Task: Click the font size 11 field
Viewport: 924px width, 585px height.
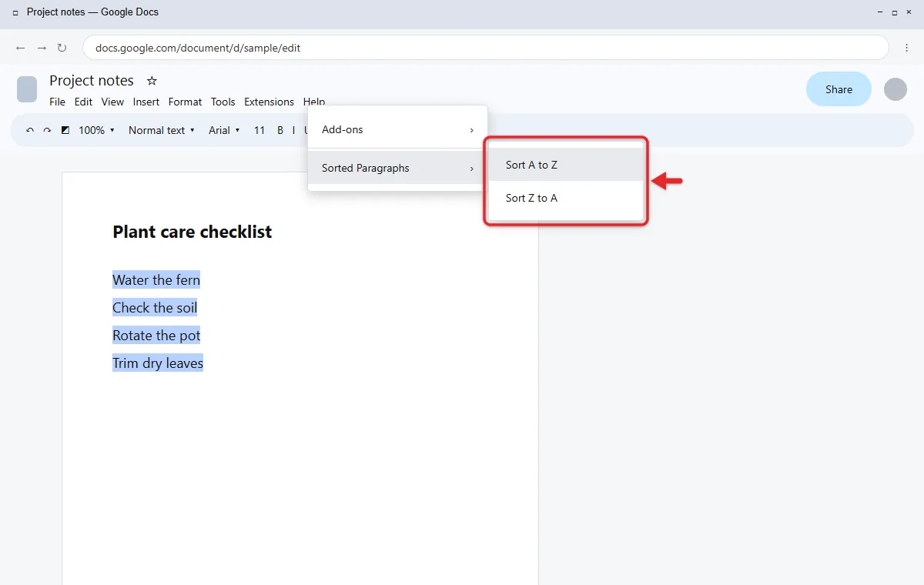Action: [x=259, y=130]
